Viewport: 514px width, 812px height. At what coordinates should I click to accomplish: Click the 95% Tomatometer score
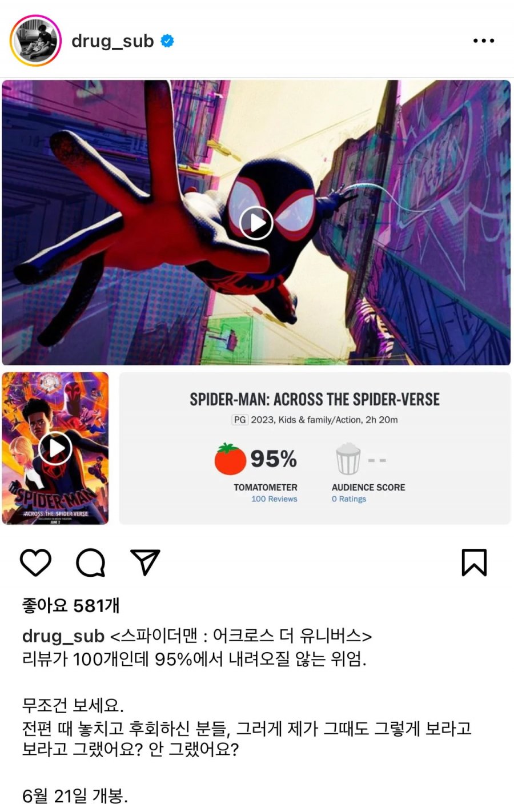tap(274, 459)
